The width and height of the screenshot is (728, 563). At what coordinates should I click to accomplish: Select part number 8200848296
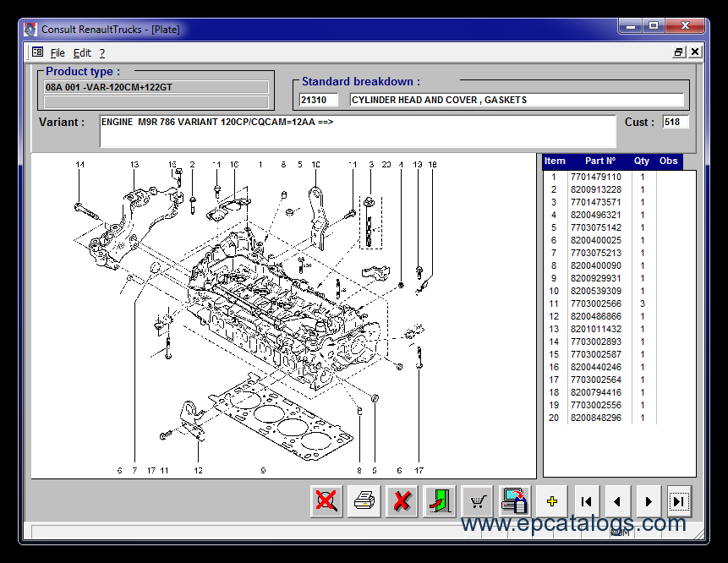(596, 418)
